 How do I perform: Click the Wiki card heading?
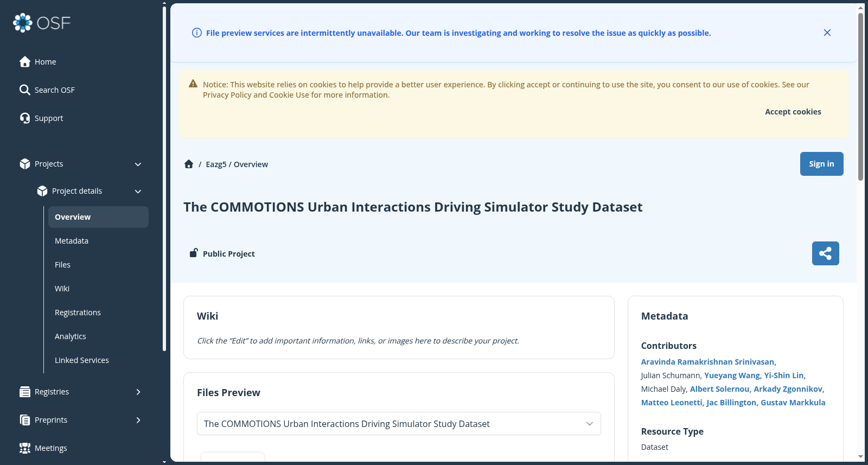coord(208,316)
